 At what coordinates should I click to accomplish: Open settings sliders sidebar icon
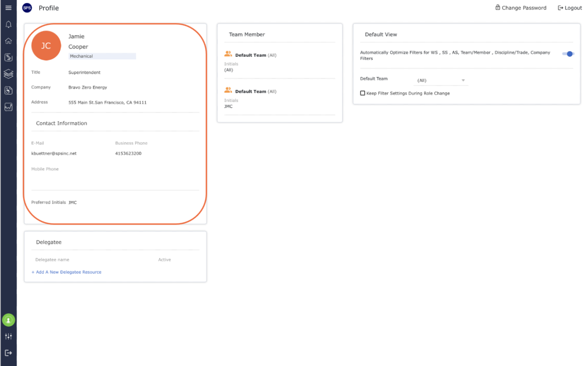click(8, 336)
